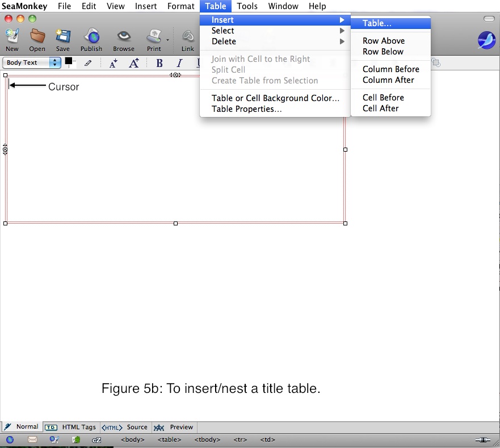Switch to the HTML Tags tab
The width and height of the screenshot is (500, 448).
[x=71, y=427]
